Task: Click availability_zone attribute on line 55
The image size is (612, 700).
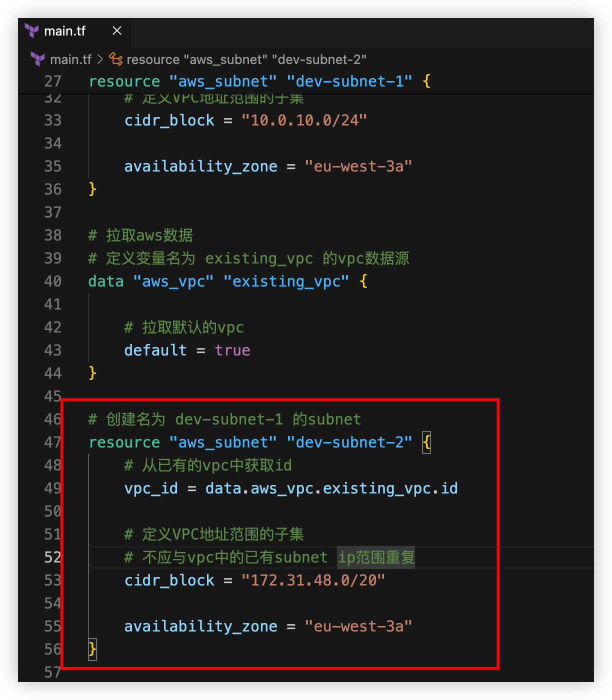Action: pyautogui.click(x=200, y=626)
